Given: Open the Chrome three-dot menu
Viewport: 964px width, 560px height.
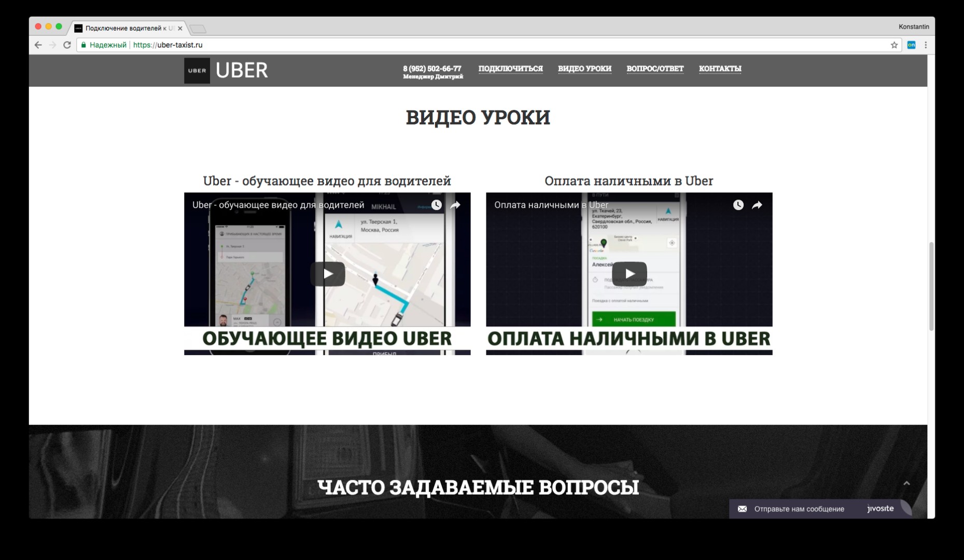Looking at the screenshot, I should click(x=926, y=45).
